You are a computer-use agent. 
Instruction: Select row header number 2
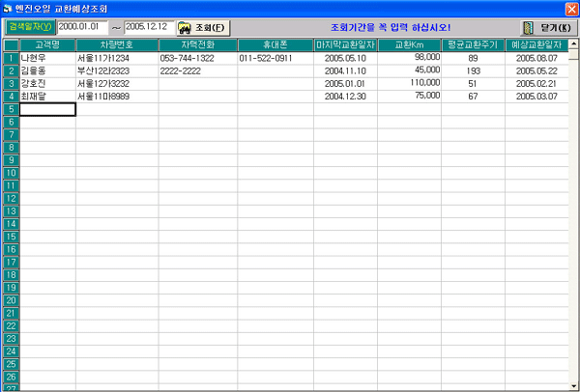11,70
